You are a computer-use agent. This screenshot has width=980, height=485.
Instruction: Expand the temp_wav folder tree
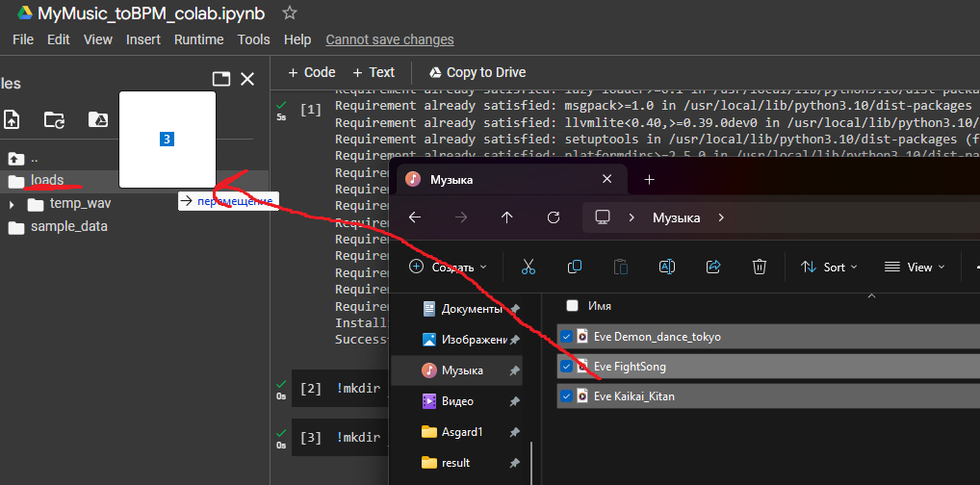tap(12, 204)
